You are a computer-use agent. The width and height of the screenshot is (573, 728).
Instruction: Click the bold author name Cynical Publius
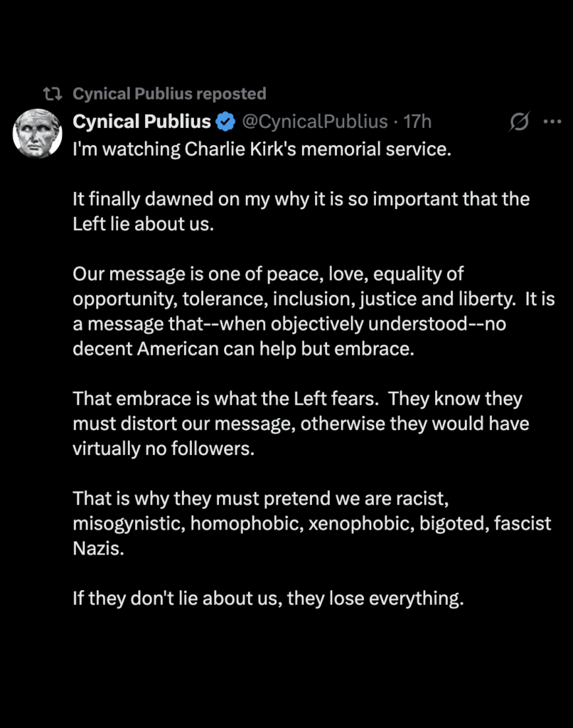(141, 122)
